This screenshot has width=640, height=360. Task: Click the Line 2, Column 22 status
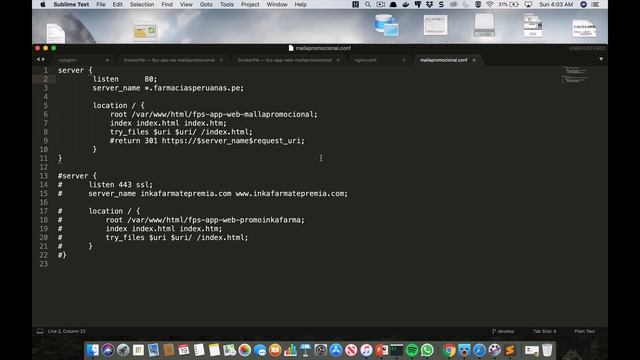click(x=67, y=331)
